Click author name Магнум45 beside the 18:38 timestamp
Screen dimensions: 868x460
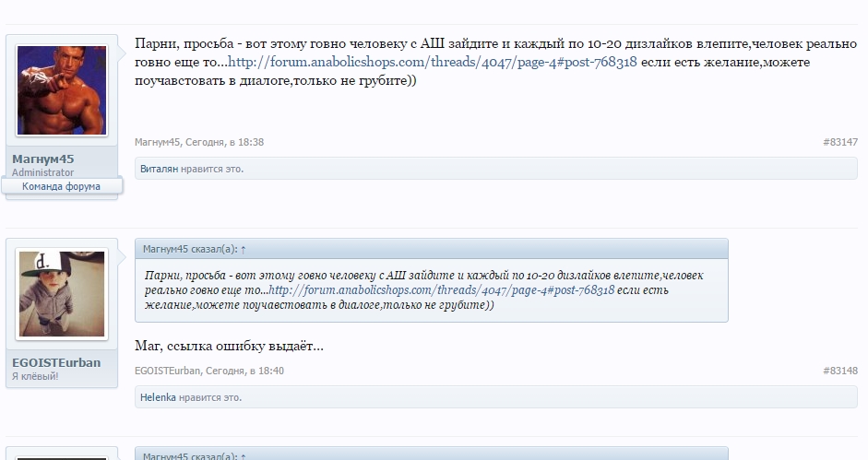click(158, 142)
